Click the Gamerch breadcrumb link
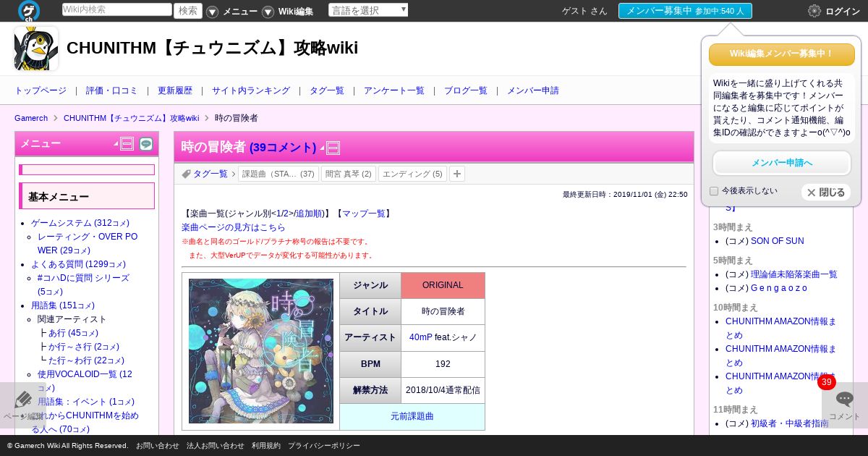The image size is (868, 456). pos(31,118)
